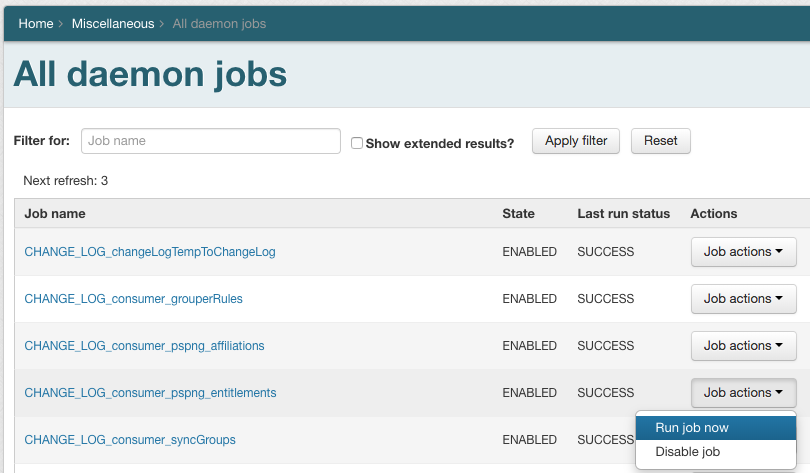
Task: Select Run job now from the menu
Action: 692,428
